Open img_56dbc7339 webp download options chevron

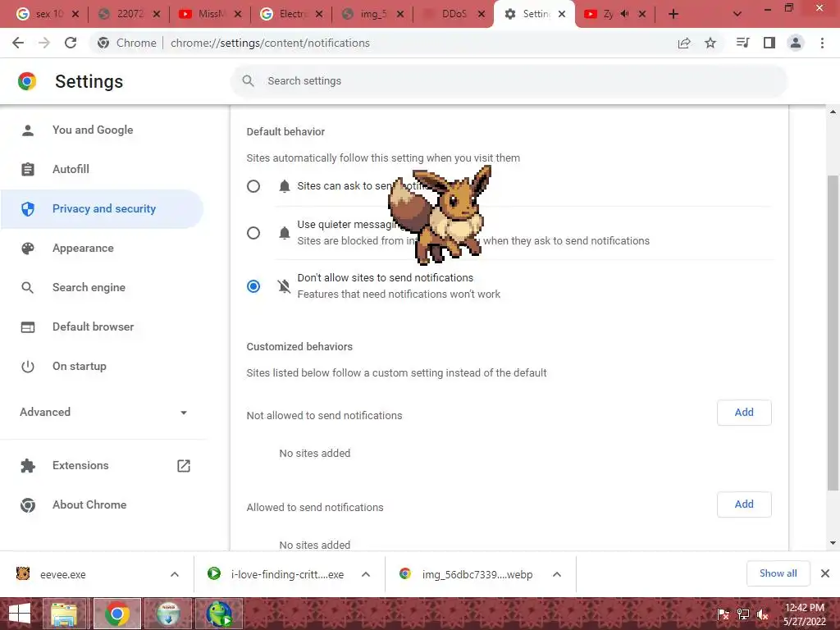[557, 574]
